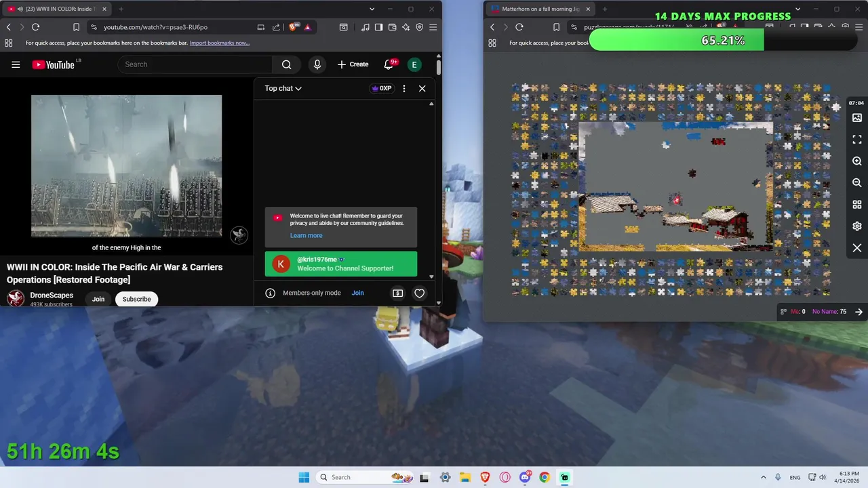Click the YouTube search input field
This screenshot has width=868, height=488.
coord(195,64)
